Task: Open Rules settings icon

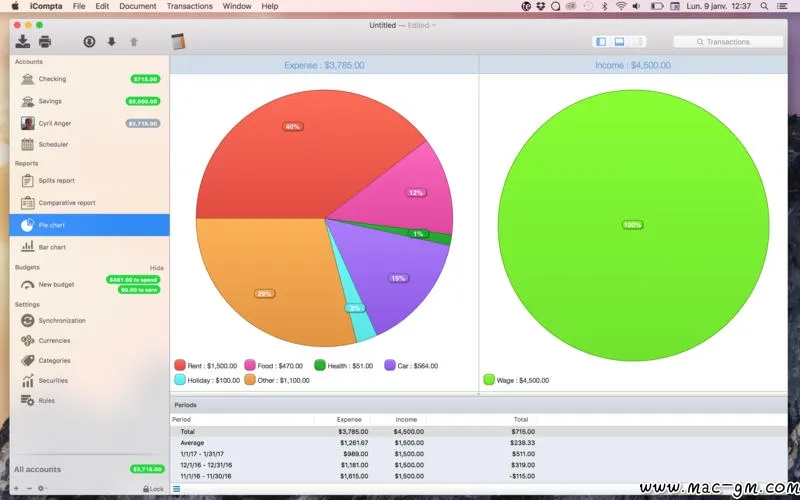Action: click(x=28, y=401)
